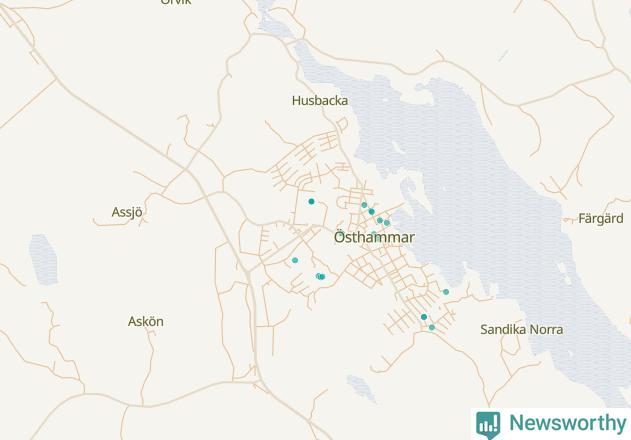The width and height of the screenshot is (631, 440).
Task: Click the Sandika Norra place label
Action: (x=522, y=330)
